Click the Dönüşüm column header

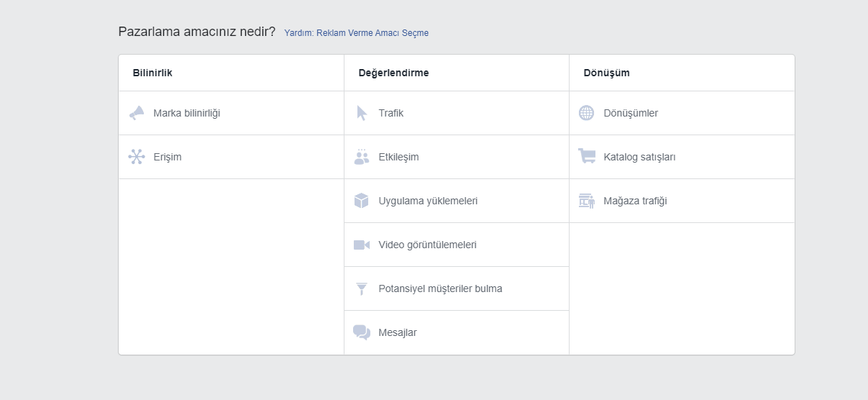pos(607,73)
